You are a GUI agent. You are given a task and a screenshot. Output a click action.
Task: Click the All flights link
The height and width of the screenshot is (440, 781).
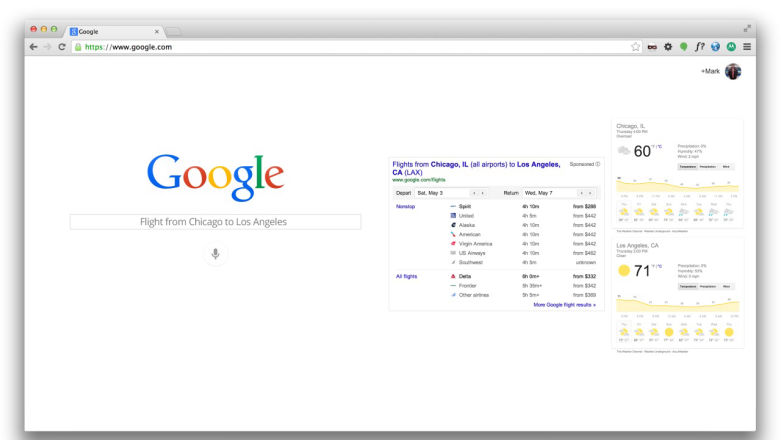pyautogui.click(x=406, y=276)
